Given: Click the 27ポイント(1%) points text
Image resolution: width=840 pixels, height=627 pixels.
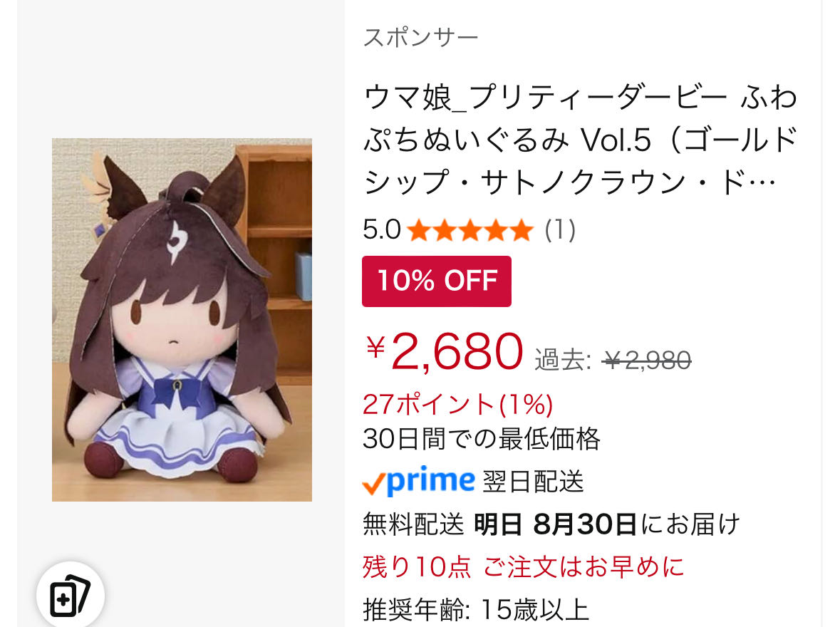Looking at the screenshot, I should point(457,404).
